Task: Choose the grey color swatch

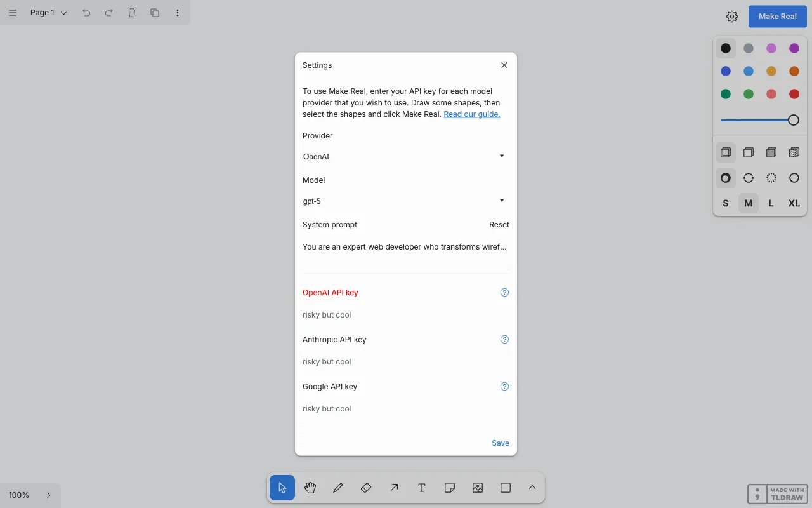Action: pyautogui.click(x=749, y=48)
